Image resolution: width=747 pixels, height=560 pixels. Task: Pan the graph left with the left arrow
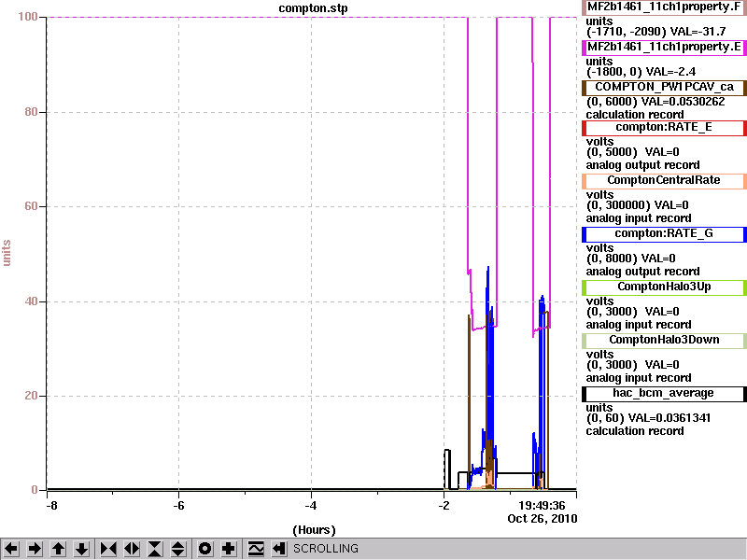pyautogui.click(x=11, y=549)
